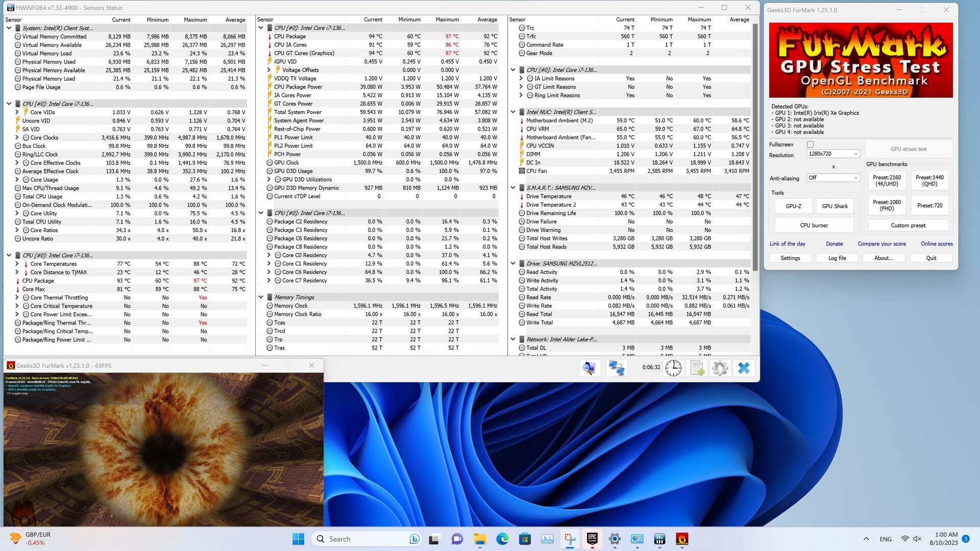Open network Wi-Fi tray icon
The image size is (980, 551).
(x=905, y=539)
